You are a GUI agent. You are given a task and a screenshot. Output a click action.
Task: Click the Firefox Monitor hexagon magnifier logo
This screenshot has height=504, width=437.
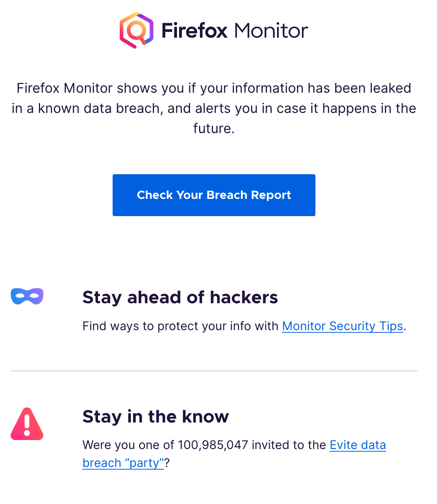tap(137, 30)
